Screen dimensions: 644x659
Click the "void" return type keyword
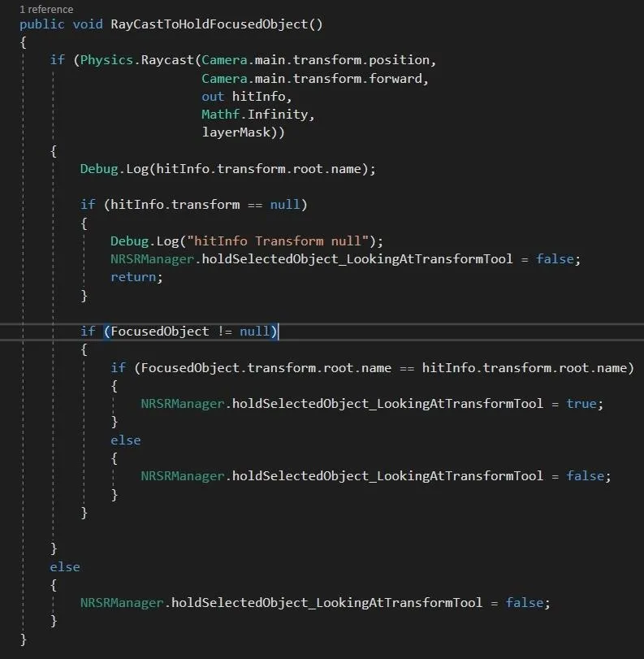click(x=88, y=24)
